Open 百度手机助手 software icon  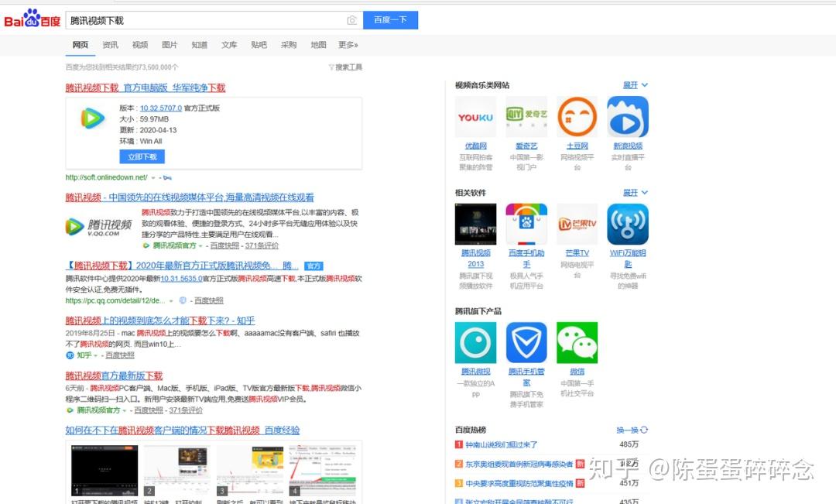526,224
